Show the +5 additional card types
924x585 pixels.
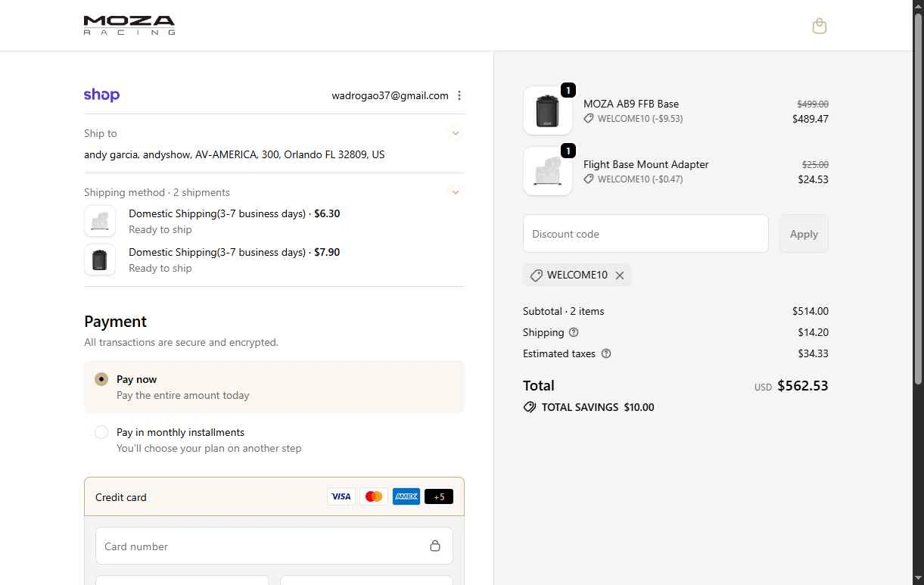pos(439,496)
